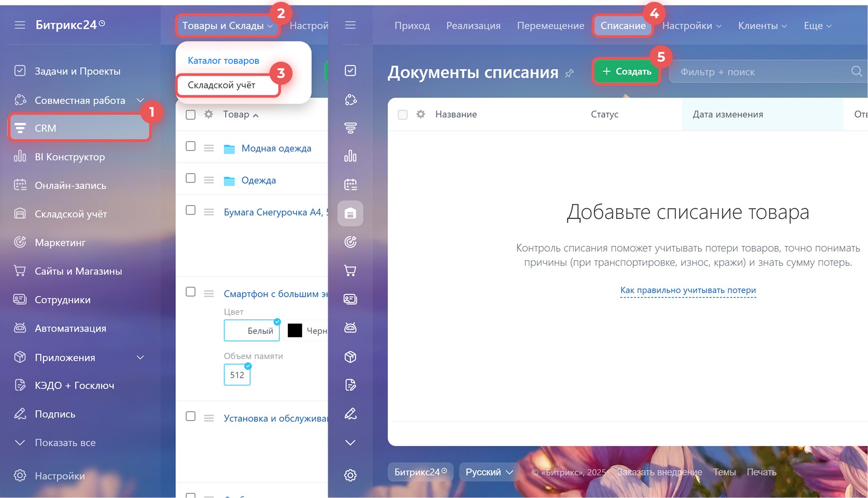Click the BI Конструктор chart icon
Screen dimensions: 868x498
(20, 156)
